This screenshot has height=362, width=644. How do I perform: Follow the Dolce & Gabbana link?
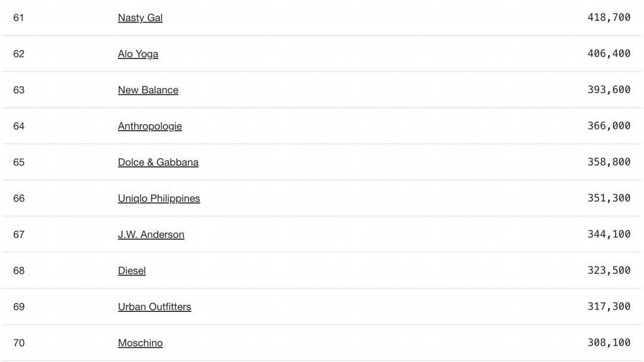pyautogui.click(x=158, y=162)
